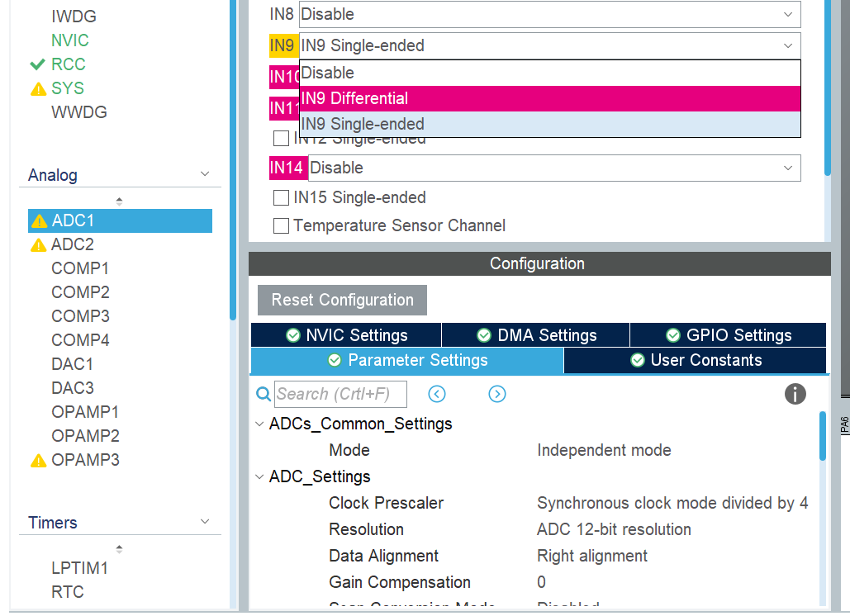Enable IN15 Single-ended checkbox
This screenshot has width=850, height=616.
pos(282,198)
